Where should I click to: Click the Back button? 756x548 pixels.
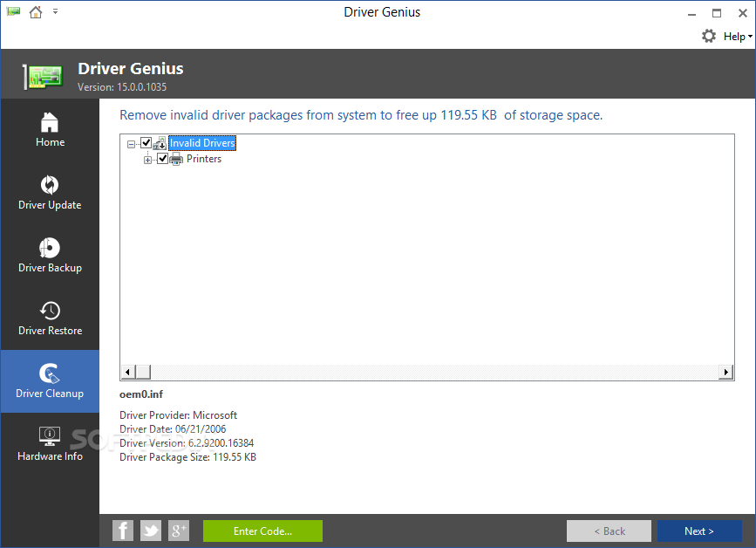pyautogui.click(x=609, y=531)
